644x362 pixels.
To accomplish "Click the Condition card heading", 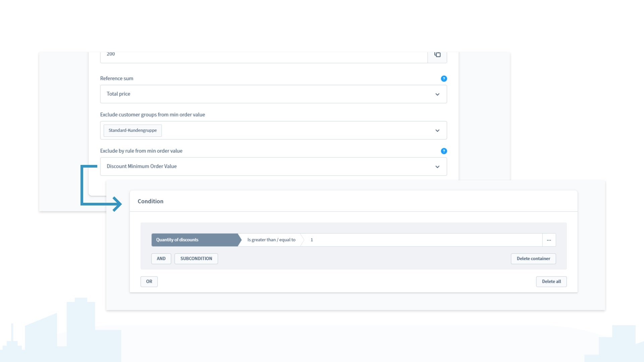I will point(150,201).
